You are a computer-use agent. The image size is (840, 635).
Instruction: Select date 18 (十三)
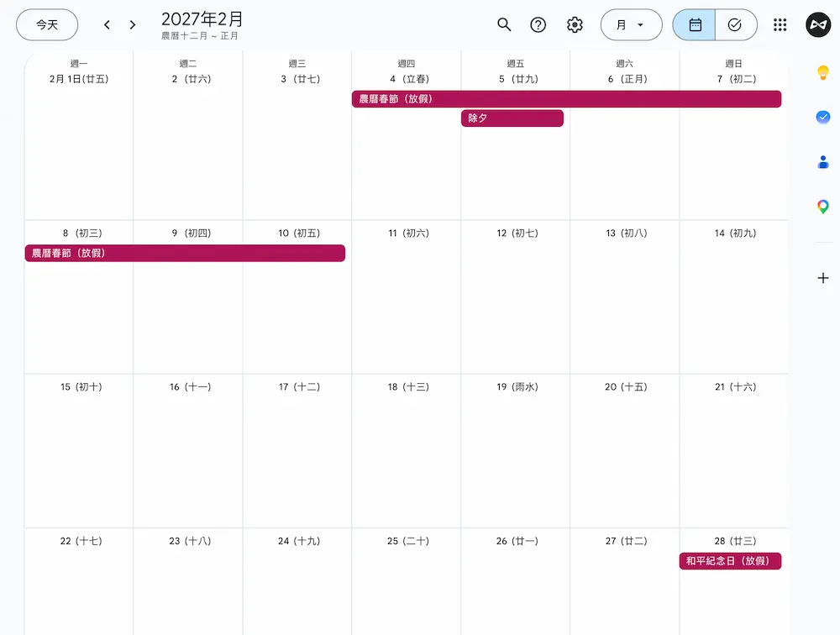408,387
